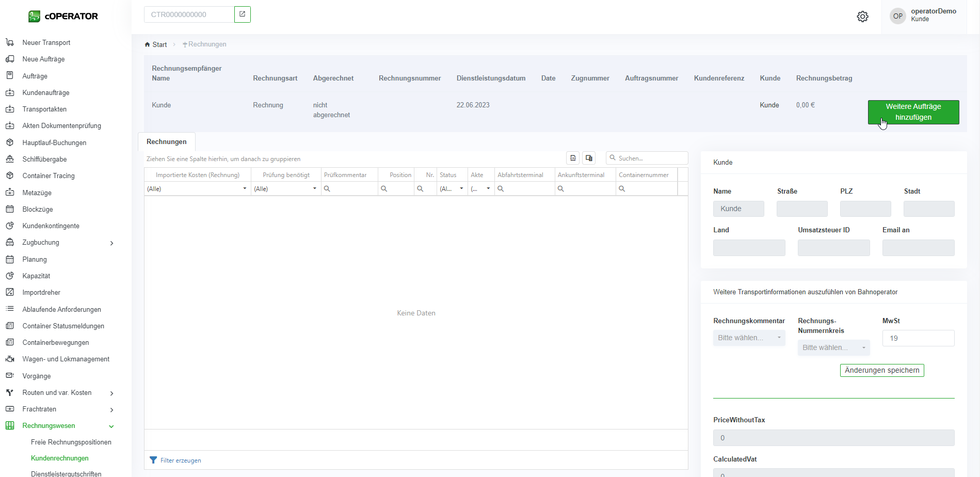980x477 pixels.
Task: Click the MwSt input field
Action: tap(918, 338)
